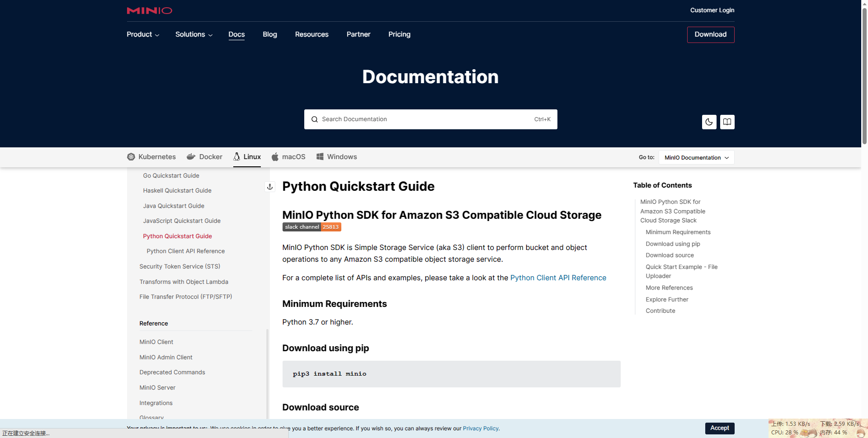Click Customer Login link
The height and width of the screenshot is (438, 868).
(x=712, y=10)
